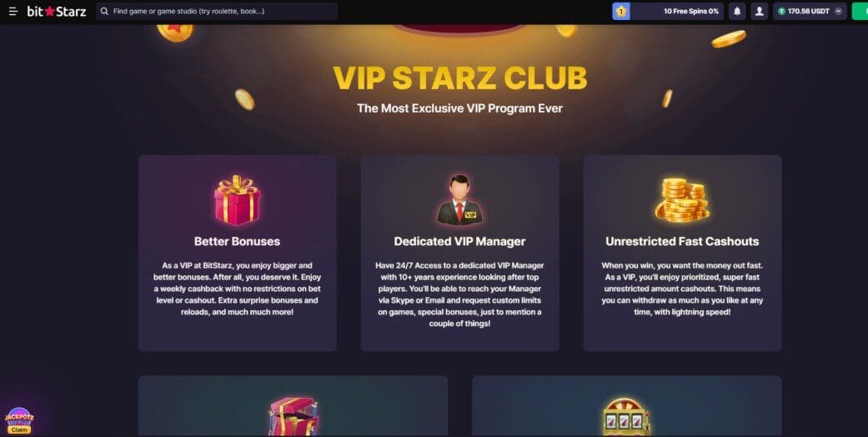
Task: Click the level 1 badge icon
Action: coord(621,11)
